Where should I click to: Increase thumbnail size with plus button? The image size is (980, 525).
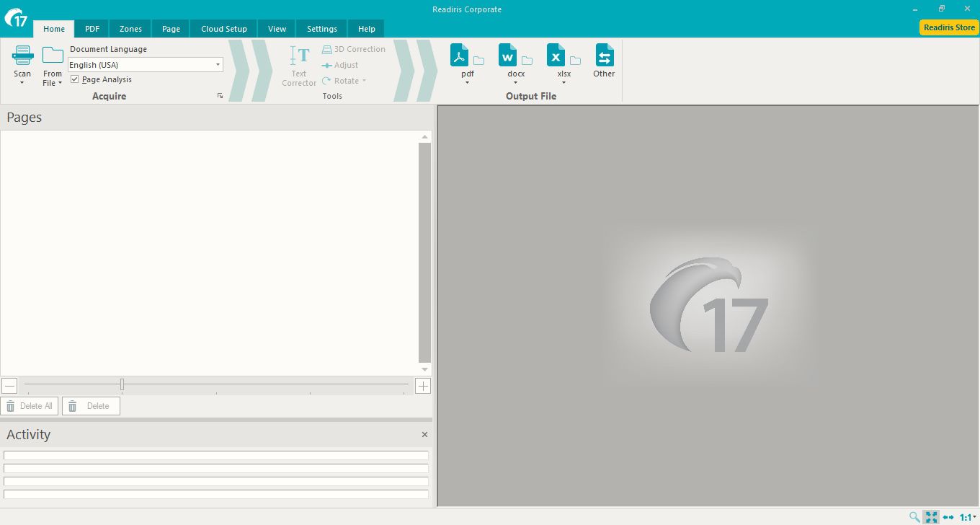[423, 386]
